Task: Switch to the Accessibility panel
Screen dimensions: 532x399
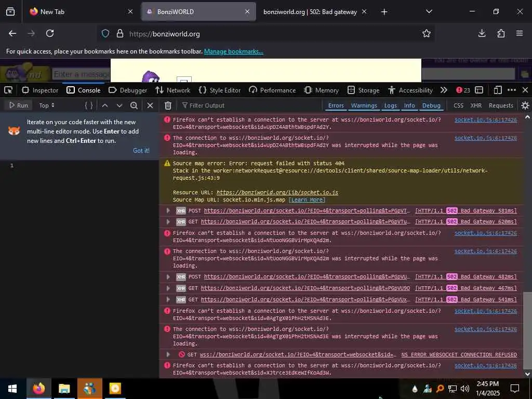Action: tap(410, 90)
